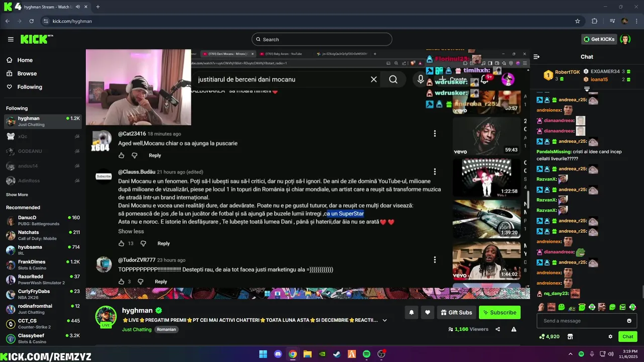The width and height of the screenshot is (644, 362).
Task: Open Chrome extensions puzzle icon
Action: coord(595,21)
